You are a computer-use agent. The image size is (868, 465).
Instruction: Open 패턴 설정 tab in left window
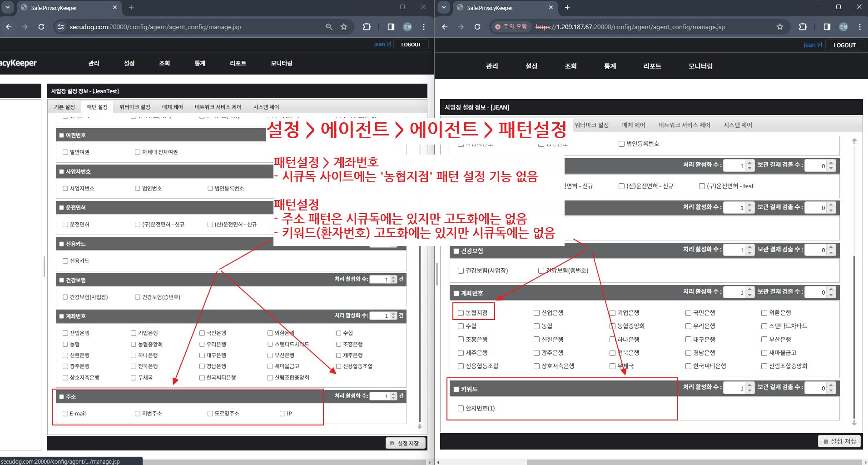(97, 107)
